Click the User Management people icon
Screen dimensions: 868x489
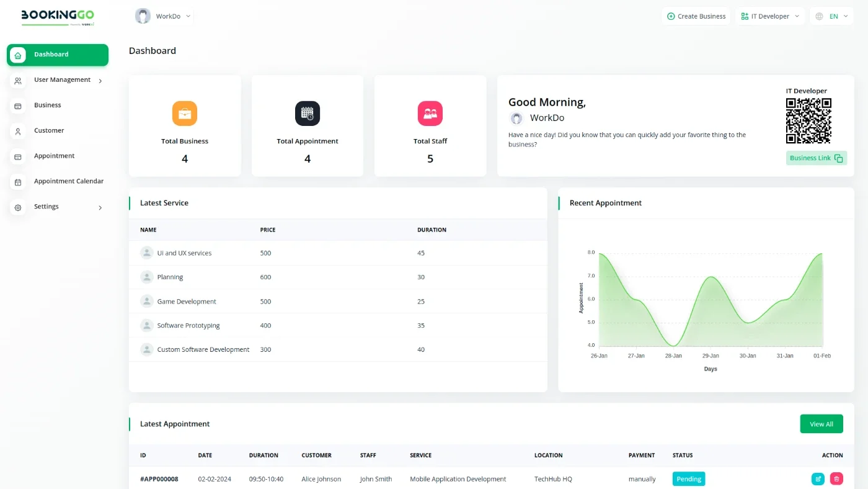[18, 81]
